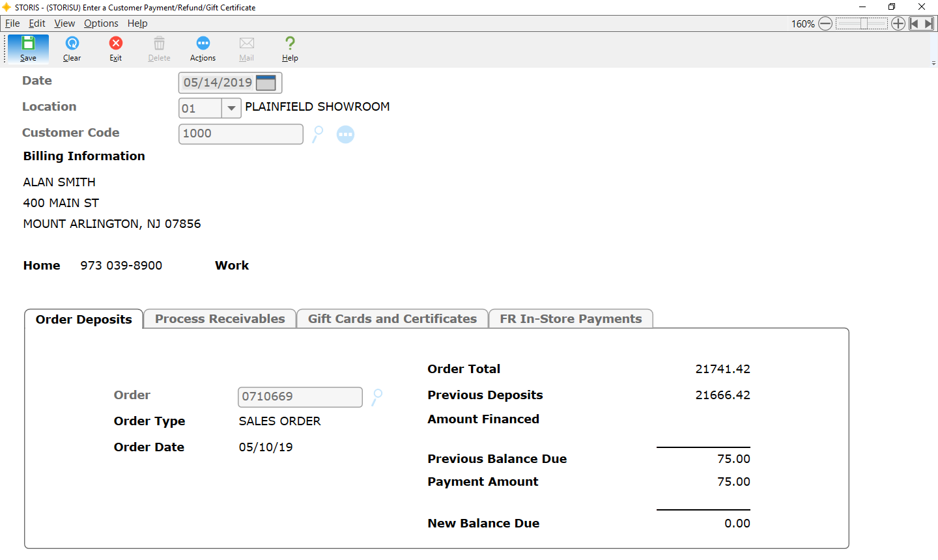This screenshot has width=938, height=560.
Task: Open Help from the toolbar
Action: [x=290, y=49]
